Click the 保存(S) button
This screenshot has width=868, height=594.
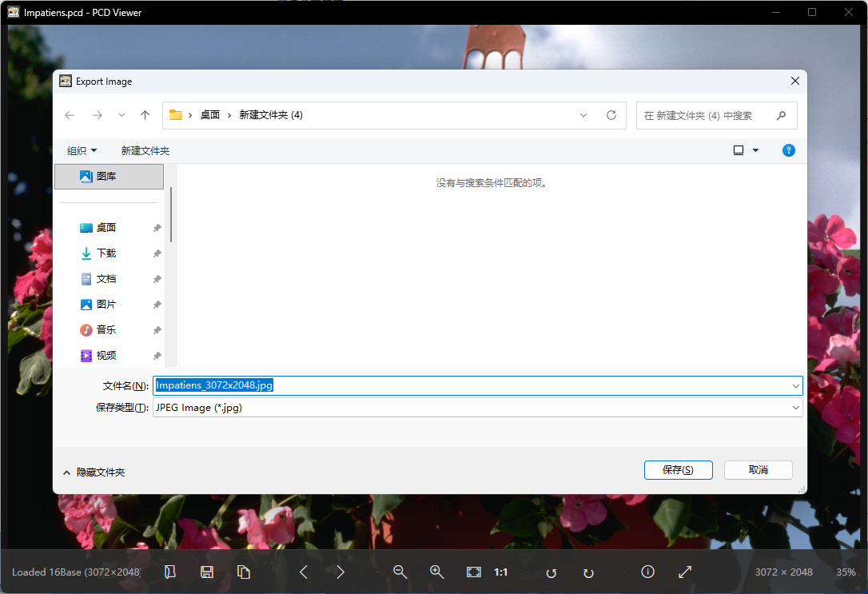click(678, 470)
